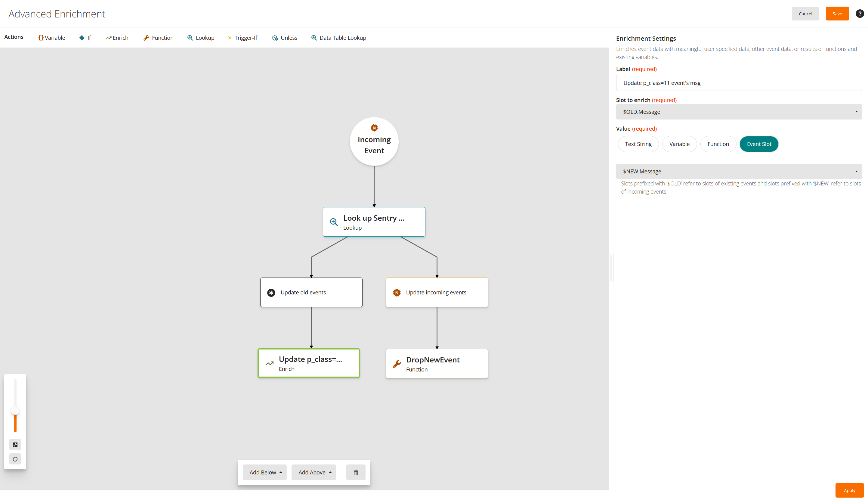Click the fit-to-screen icon in zoom panel
Screen dimensions: 868x500
click(15, 445)
